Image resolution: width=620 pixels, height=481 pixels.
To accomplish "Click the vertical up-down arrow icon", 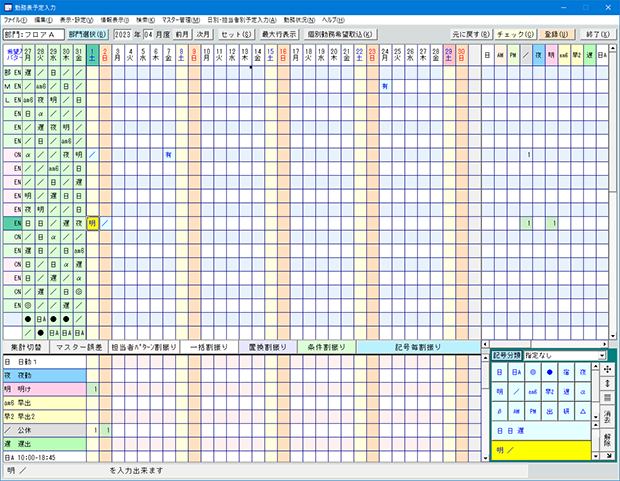I will pos(608,385).
